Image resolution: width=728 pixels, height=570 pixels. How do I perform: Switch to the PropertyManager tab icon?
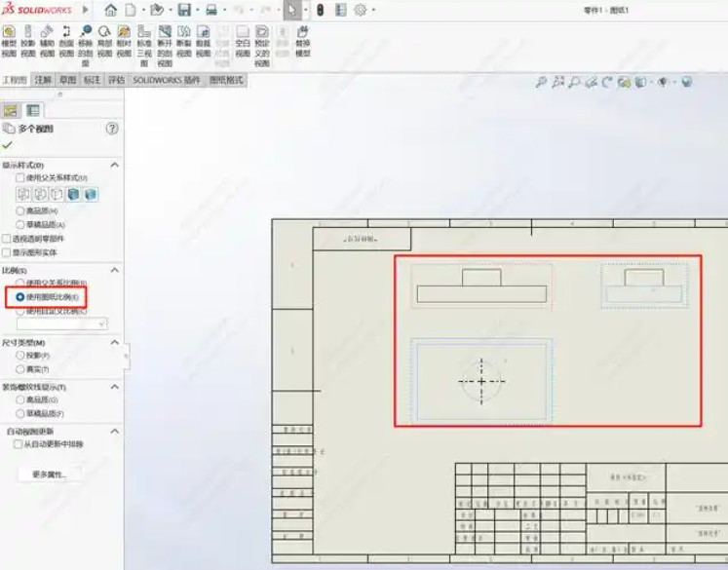33,110
